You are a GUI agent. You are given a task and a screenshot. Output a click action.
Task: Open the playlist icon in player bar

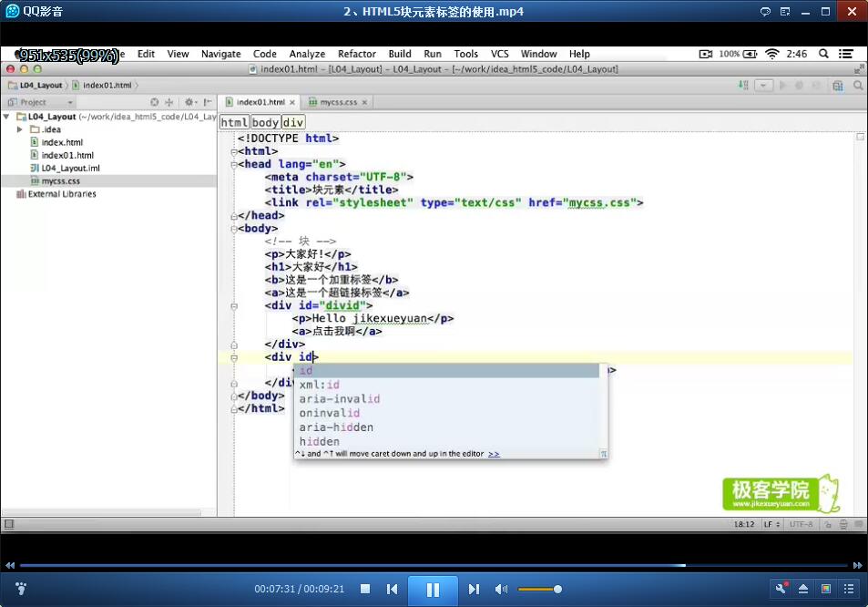coord(849,589)
